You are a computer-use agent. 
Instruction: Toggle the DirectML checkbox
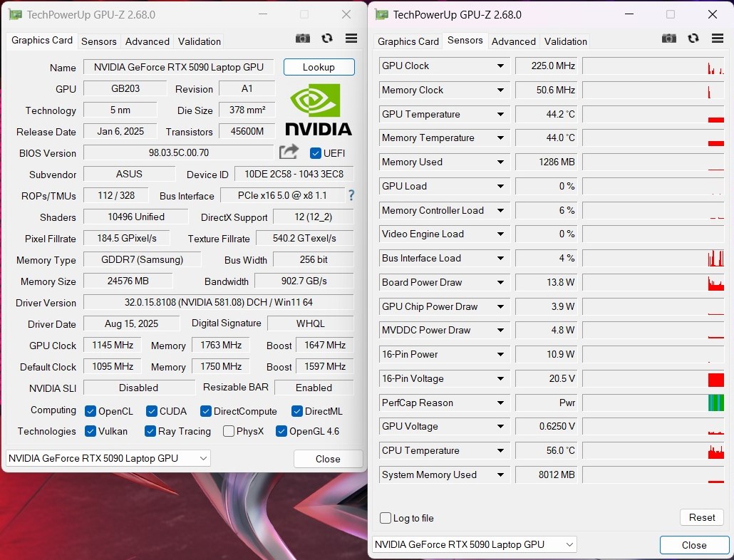pyautogui.click(x=296, y=411)
